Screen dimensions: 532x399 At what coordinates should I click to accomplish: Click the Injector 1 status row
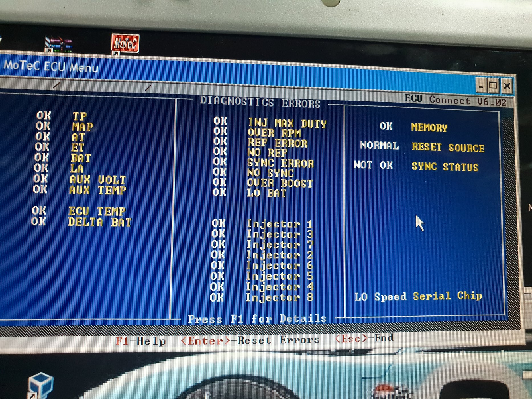tap(262, 224)
